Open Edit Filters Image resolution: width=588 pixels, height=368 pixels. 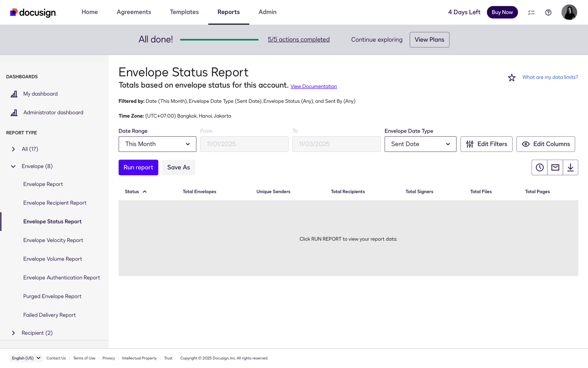pos(486,144)
